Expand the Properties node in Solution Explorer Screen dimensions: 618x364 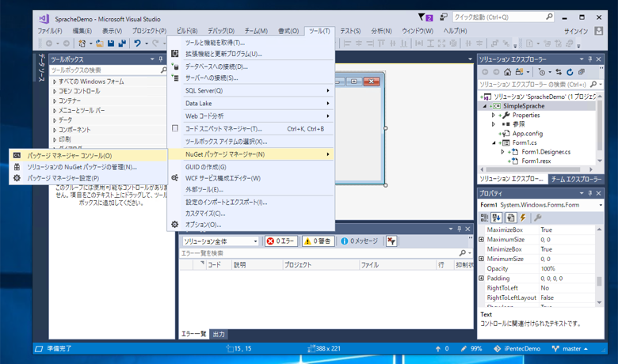[494, 116]
